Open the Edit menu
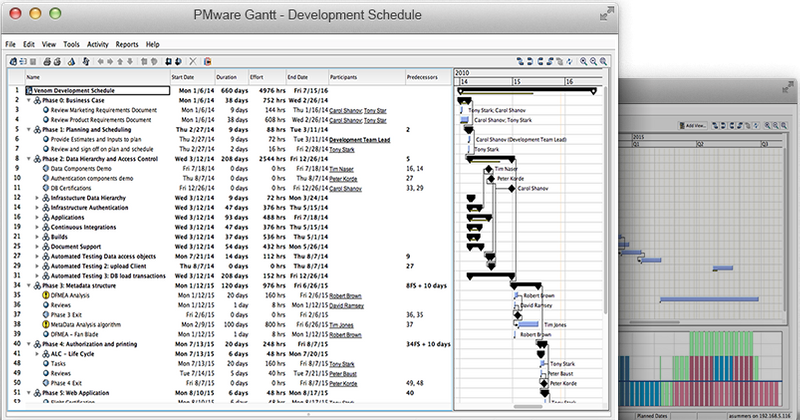The height and width of the screenshot is (420, 800). [29, 44]
